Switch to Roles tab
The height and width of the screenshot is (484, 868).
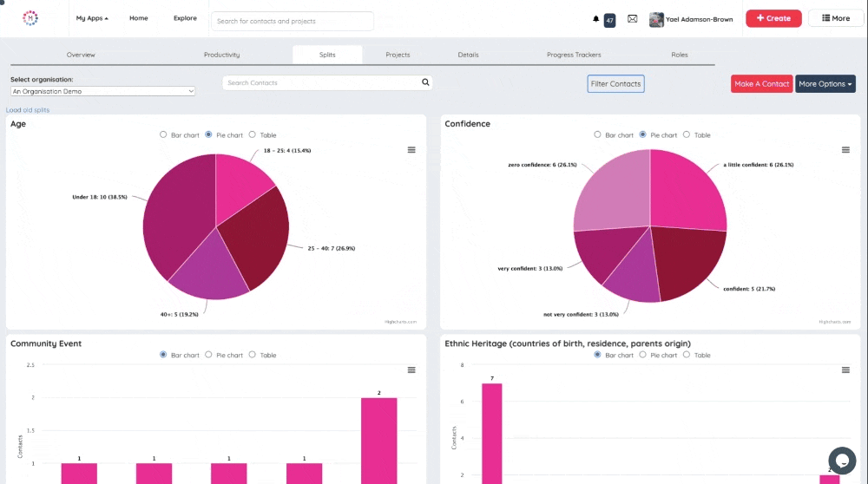click(680, 55)
